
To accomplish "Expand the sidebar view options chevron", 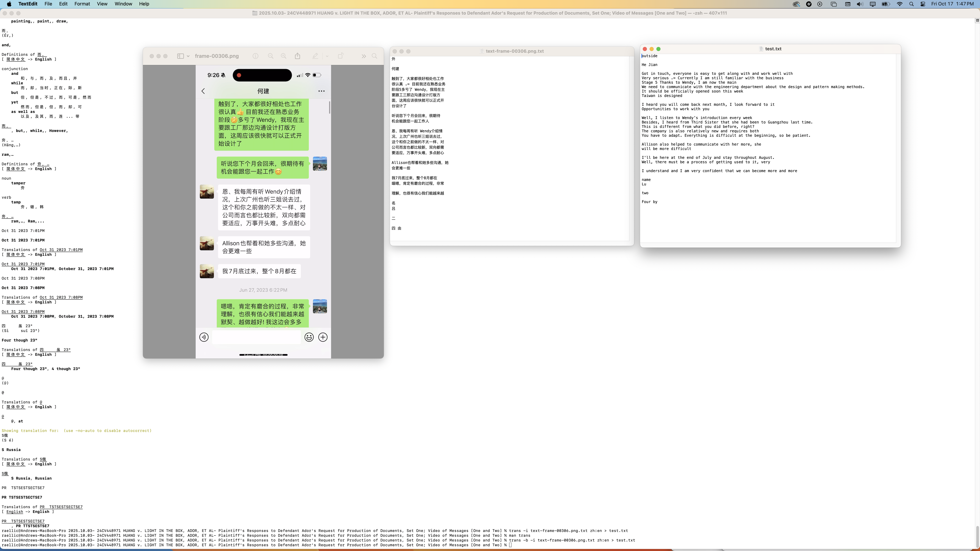I will click(188, 56).
